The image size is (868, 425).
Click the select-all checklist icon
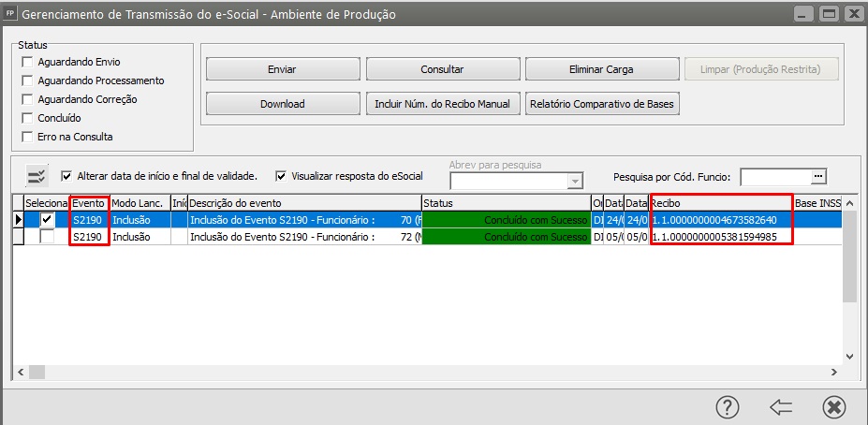coord(37,177)
